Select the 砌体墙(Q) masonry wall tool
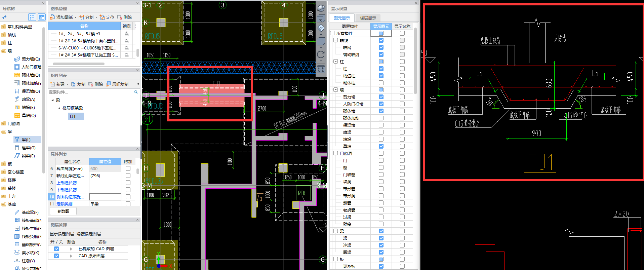 point(27,75)
